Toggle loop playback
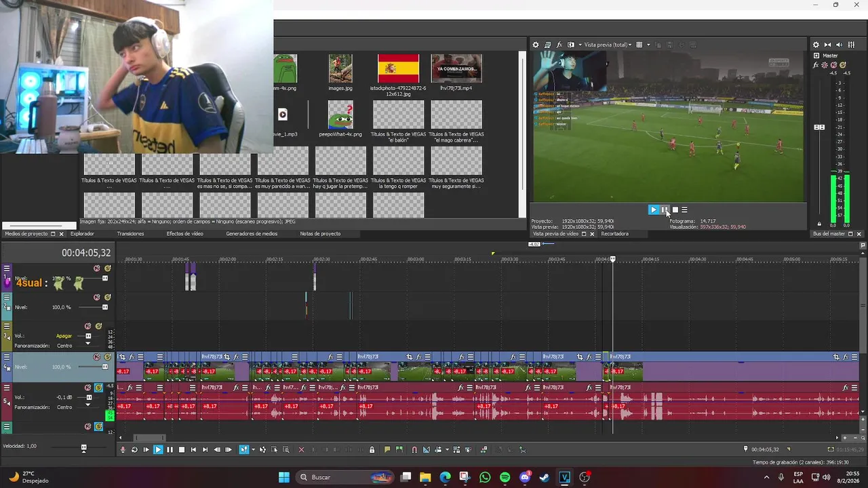Screen dimensions: 868x488 [134, 449]
